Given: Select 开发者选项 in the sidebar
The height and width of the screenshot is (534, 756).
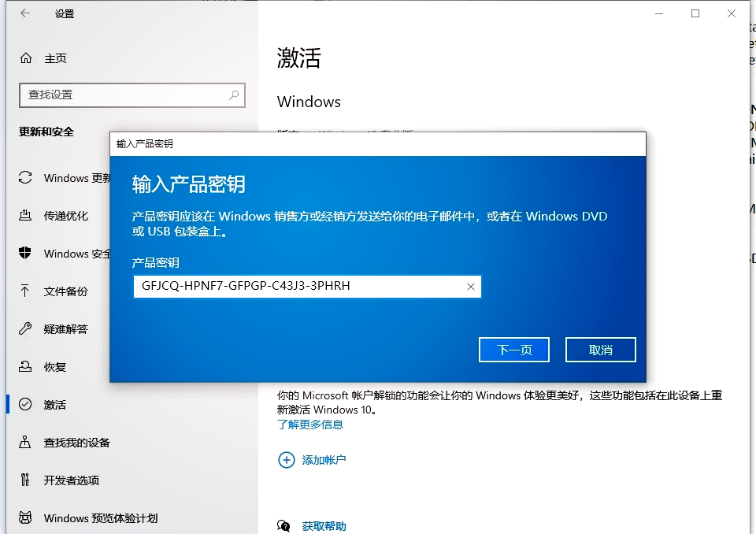Looking at the screenshot, I should tap(72, 480).
